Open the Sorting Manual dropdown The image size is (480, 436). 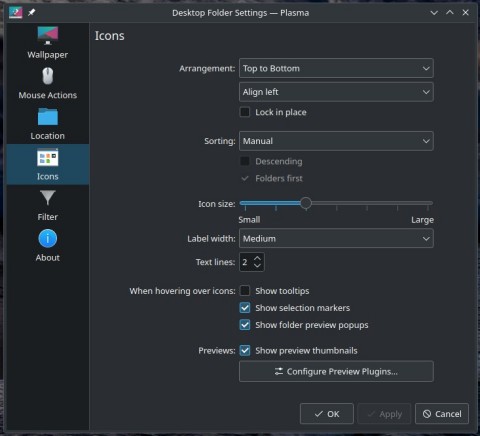coord(336,141)
